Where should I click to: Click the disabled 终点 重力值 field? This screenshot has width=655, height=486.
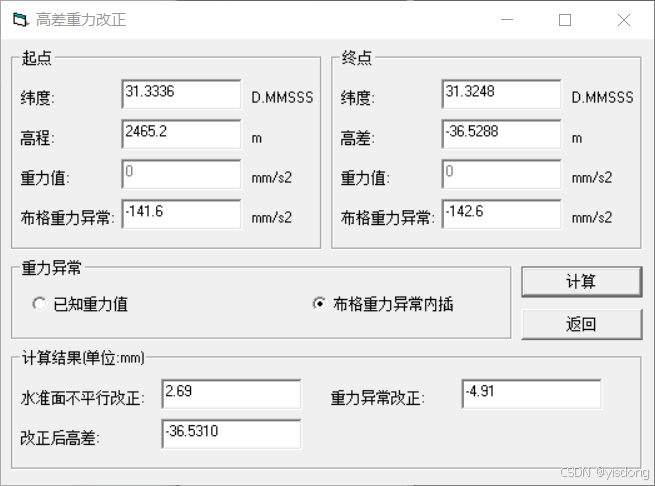pos(501,174)
